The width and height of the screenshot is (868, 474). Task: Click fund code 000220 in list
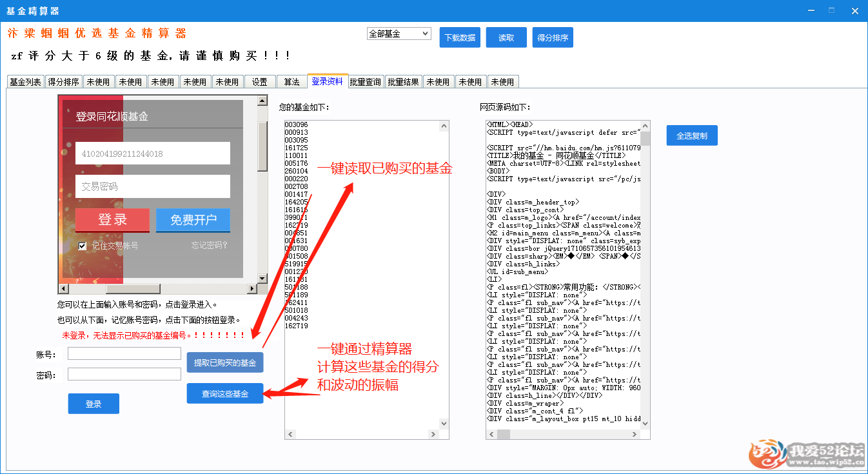(296, 179)
